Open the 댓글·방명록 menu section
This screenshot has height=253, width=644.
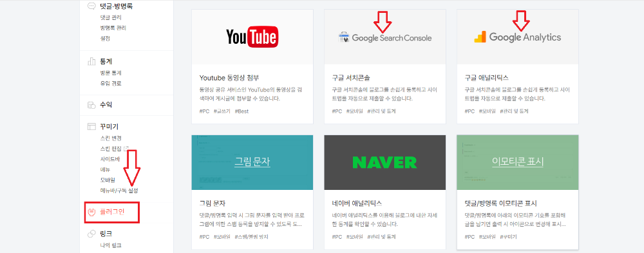pos(116,6)
